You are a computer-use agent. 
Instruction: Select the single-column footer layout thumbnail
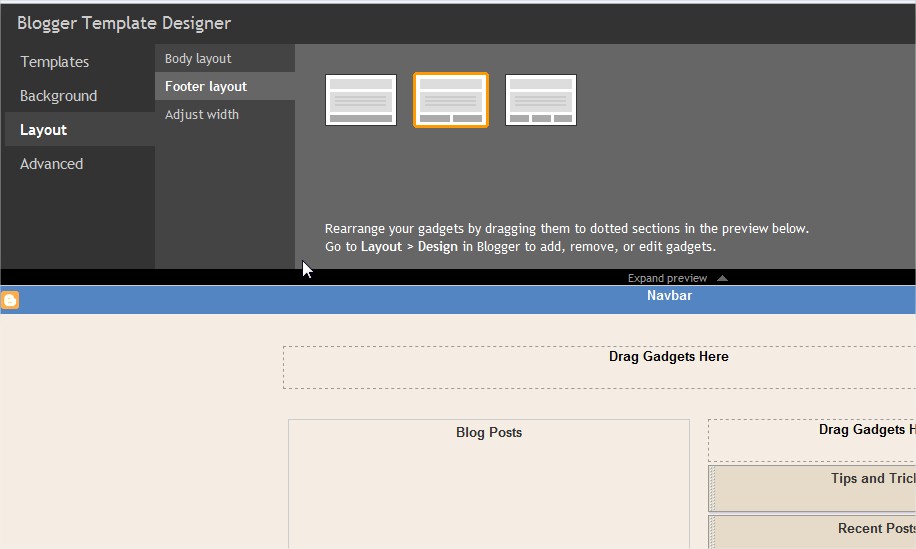[361, 100]
